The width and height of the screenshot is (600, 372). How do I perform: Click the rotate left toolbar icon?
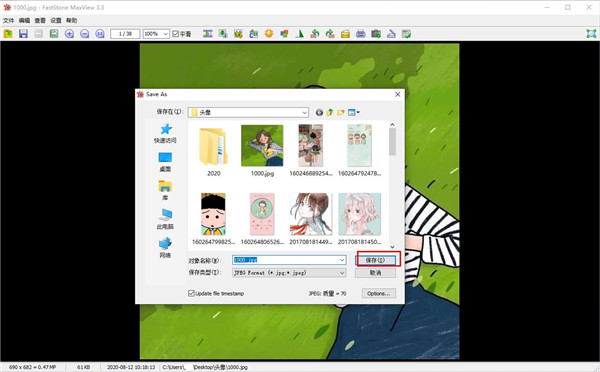click(315, 34)
